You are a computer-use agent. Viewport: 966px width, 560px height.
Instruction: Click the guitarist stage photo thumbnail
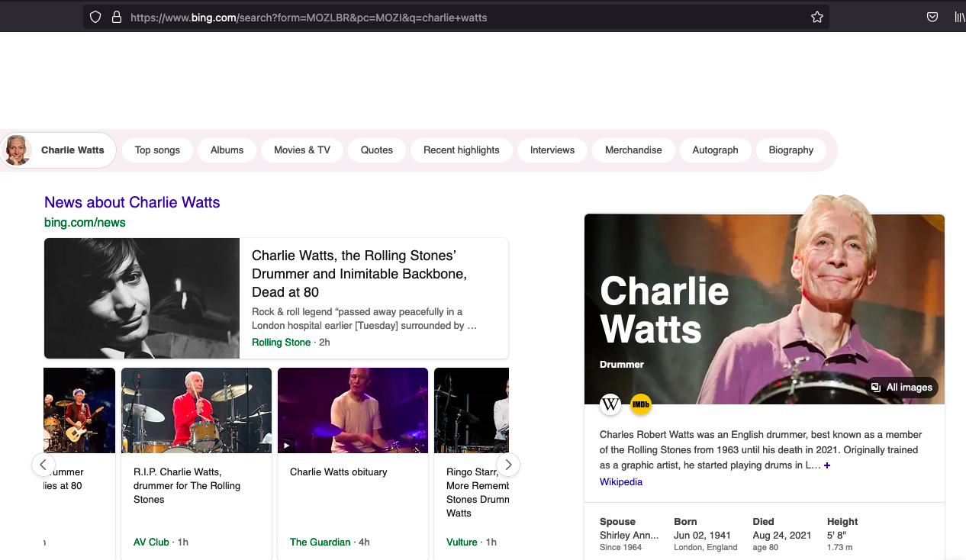(x=79, y=410)
